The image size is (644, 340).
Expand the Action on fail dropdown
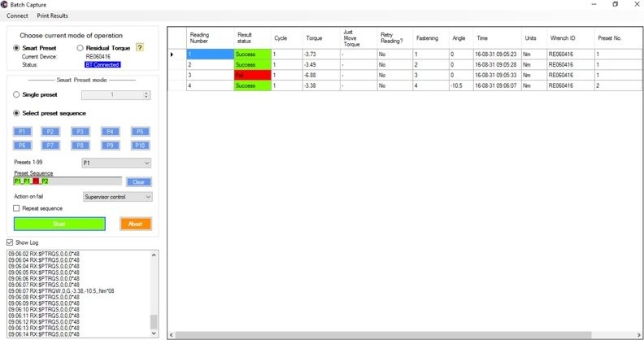(118, 196)
